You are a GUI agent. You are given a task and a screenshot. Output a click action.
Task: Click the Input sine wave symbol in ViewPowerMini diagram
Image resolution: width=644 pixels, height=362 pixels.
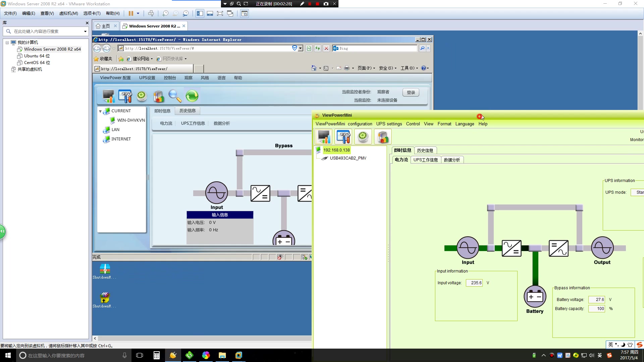468,248
